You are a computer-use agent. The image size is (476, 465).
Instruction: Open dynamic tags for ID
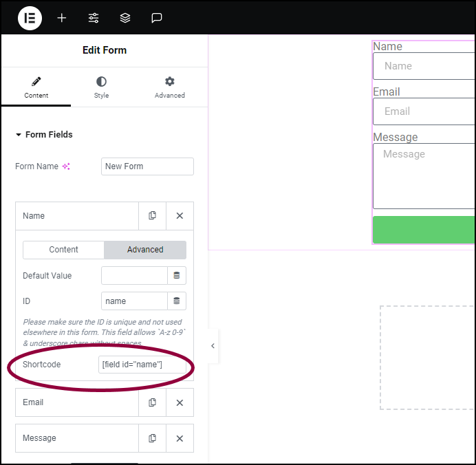click(177, 301)
